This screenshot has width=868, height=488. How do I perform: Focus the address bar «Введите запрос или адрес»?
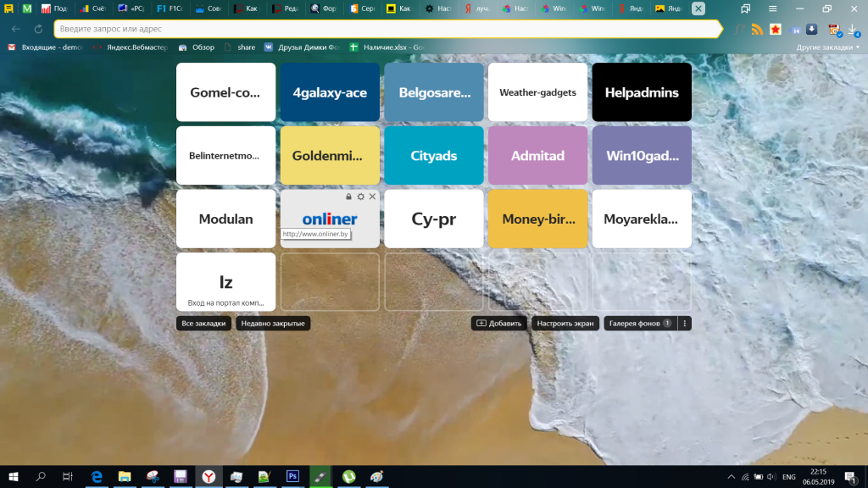click(x=388, y=29)
